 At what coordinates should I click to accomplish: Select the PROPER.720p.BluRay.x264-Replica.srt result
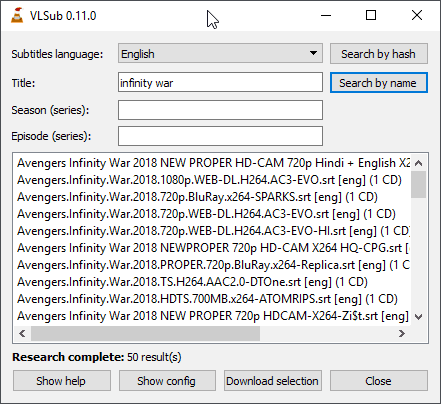coord(213,265)
